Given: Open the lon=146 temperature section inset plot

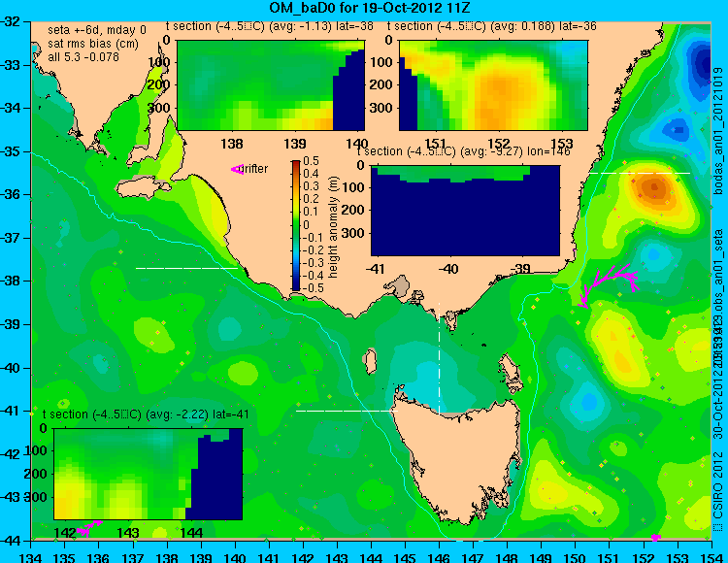Looking at the screenshot, I should click(465, 211).
